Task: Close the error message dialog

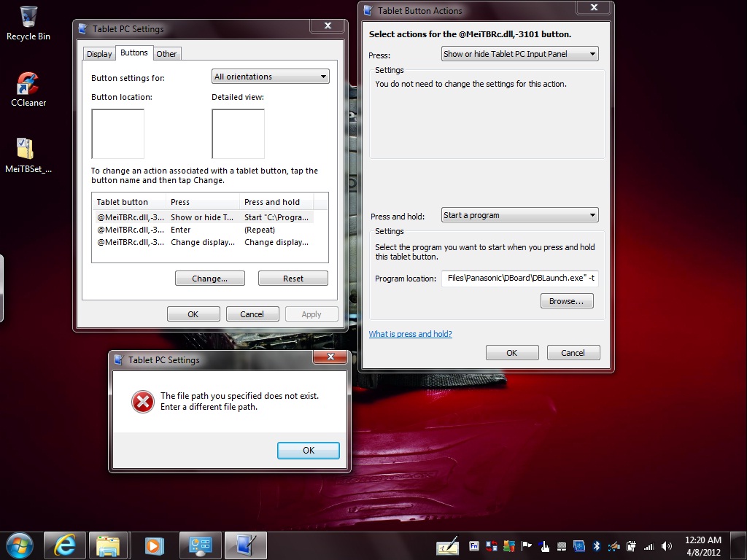Action: pyautogui.click(x=330, y=357)
